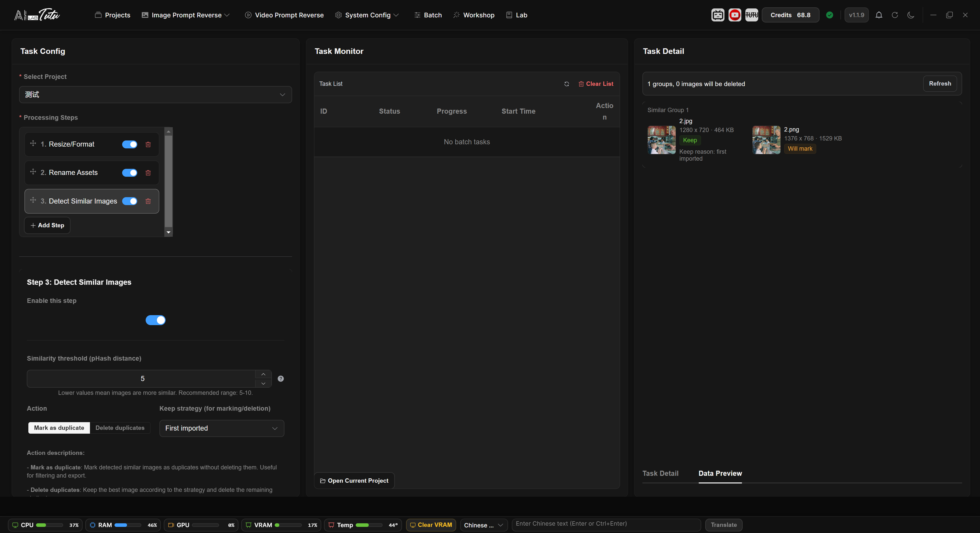This screenshot has height=533, width=980.
Task: Click the GPU status icon
Action: tap(171, 525)
